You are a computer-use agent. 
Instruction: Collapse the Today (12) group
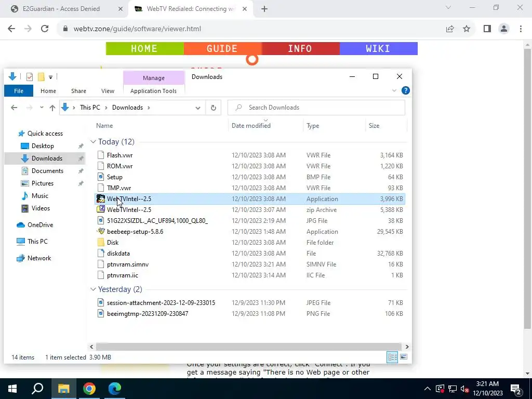click(93, 142)
